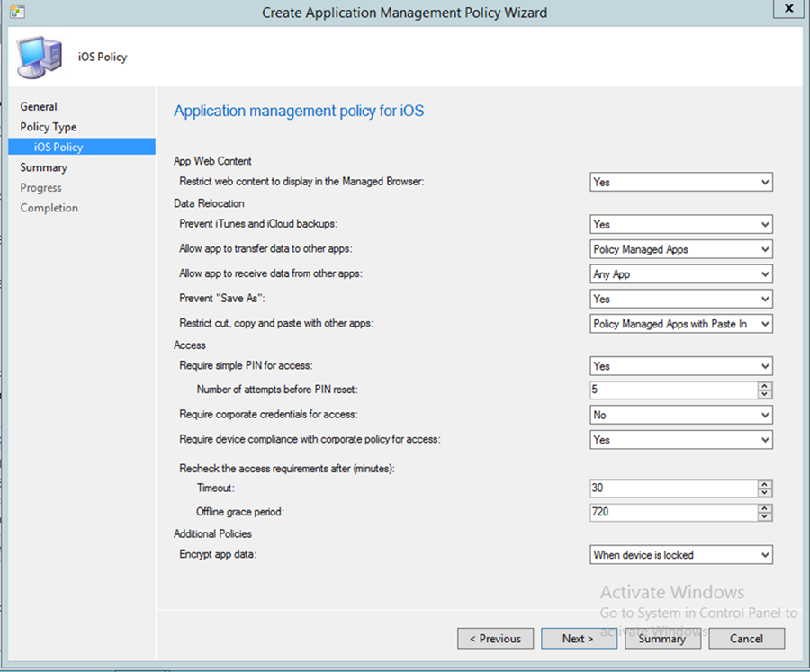Image resolution: width=810 pixels, height=672 pixels.
Task: Decrease the Offline grace period value
Action: [765, 517]
